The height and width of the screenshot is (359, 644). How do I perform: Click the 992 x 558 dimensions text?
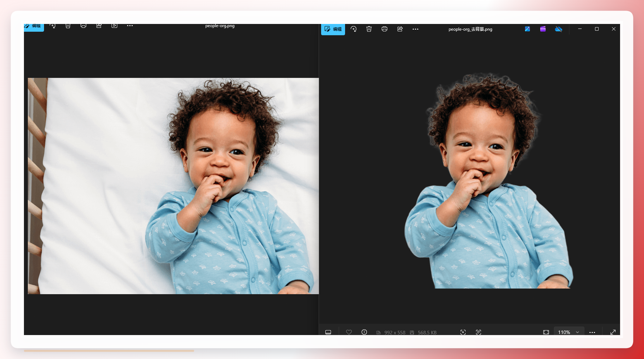395,333
